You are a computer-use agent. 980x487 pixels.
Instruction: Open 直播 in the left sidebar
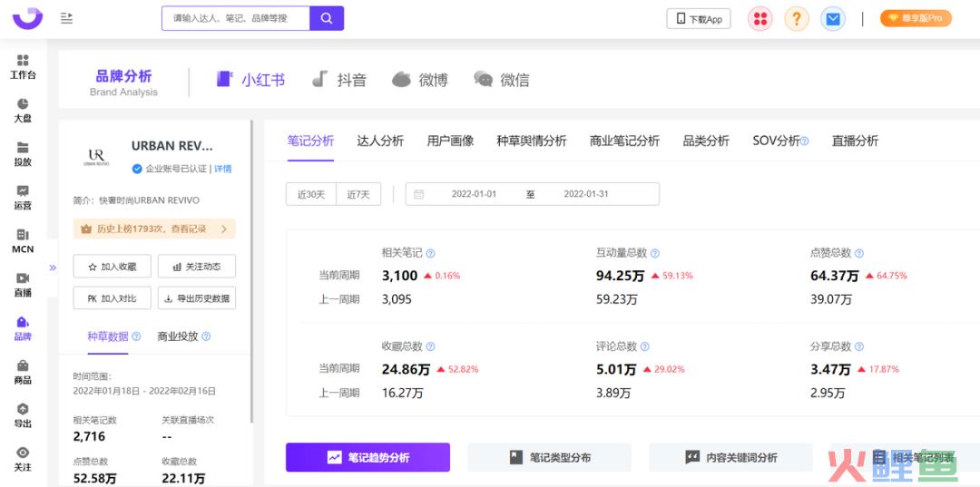click(x=23, y=285)
